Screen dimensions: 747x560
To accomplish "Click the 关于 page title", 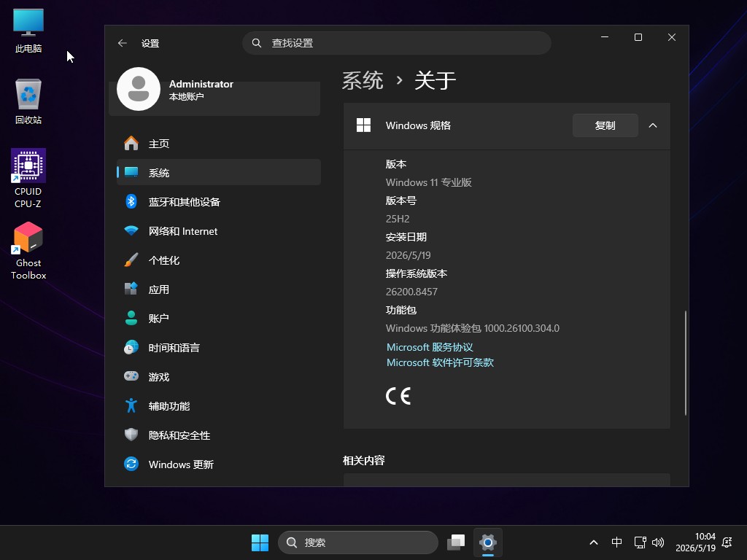I will (x=435, y=80).
